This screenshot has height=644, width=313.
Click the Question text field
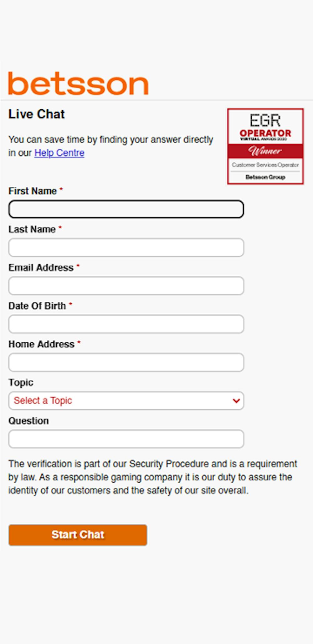click(x=126, y=439)
